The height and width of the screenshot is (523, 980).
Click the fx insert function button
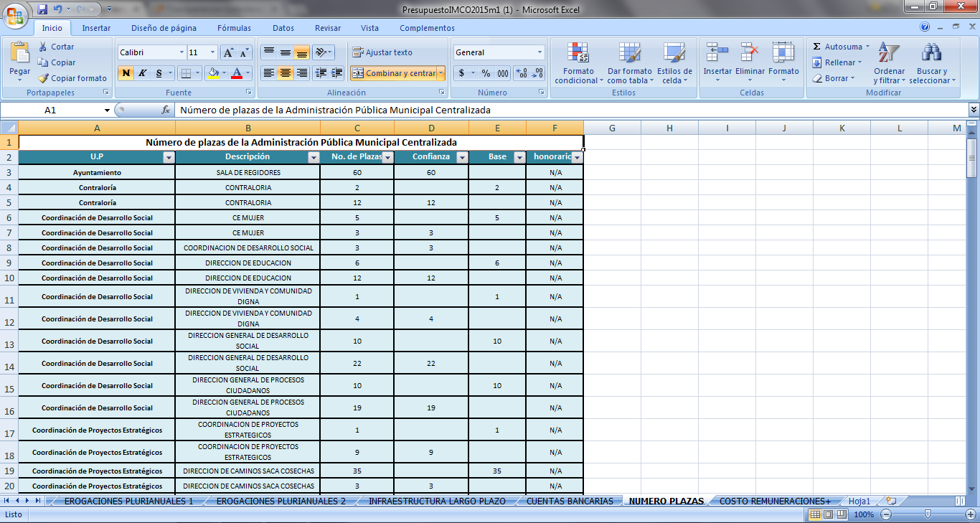click(x=166, y=110)
